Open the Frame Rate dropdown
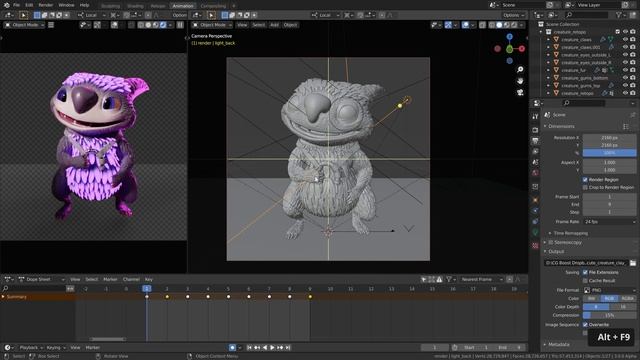This screenshot has width=640, height=360. [x=609, y=222]
